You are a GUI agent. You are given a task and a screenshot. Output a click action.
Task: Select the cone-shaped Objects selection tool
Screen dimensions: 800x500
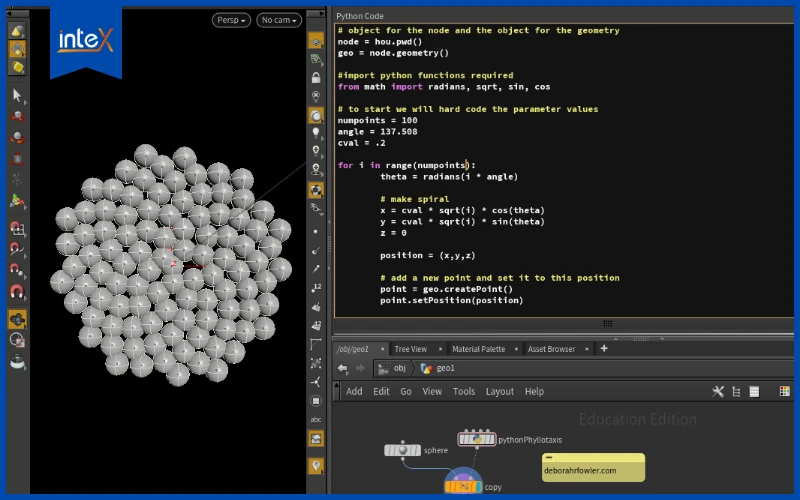tap(17, 31)
